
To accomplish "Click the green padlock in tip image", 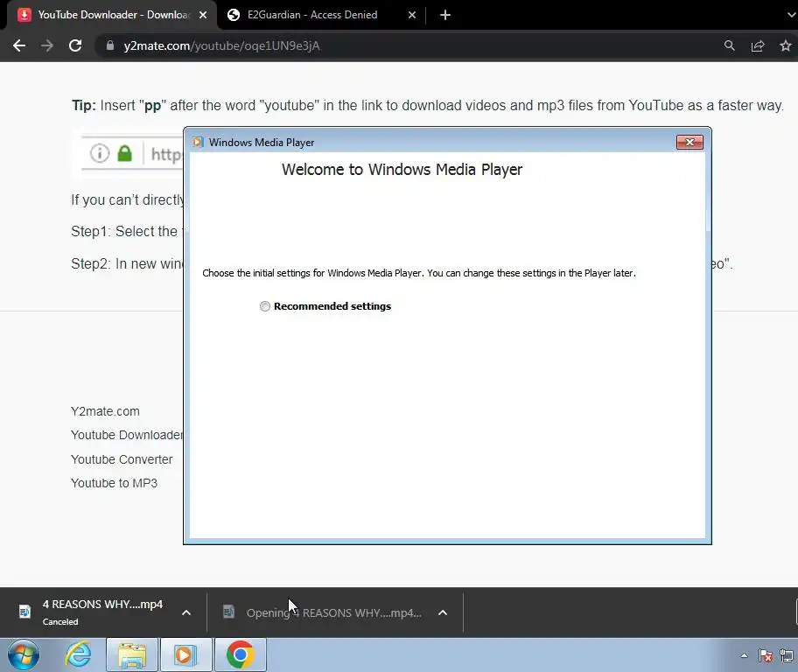I will (124, 153).
